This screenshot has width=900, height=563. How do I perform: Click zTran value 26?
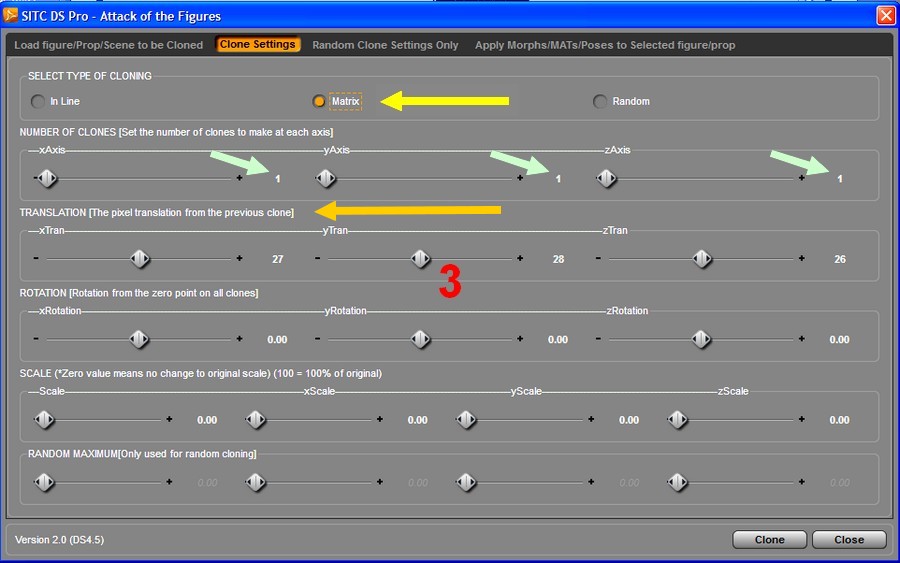point(840,259)
